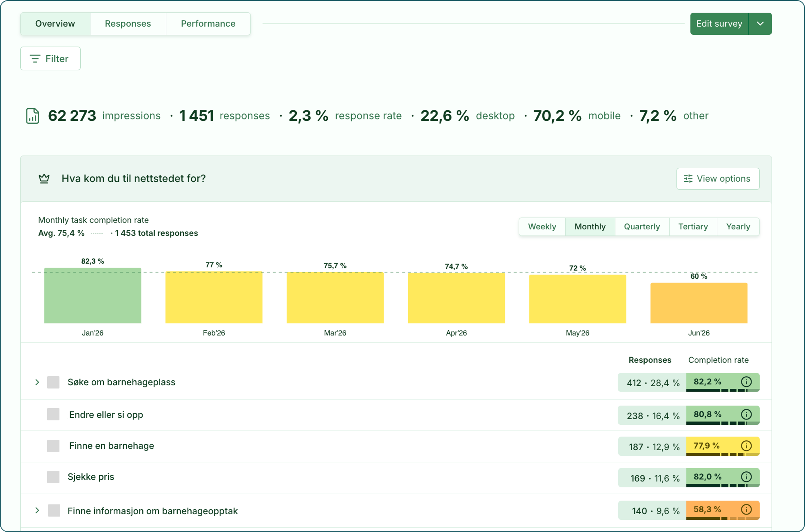Switch to the Overview tab
Image resolution: width=805 pixels, height=532 pixels.
point(55,24)
